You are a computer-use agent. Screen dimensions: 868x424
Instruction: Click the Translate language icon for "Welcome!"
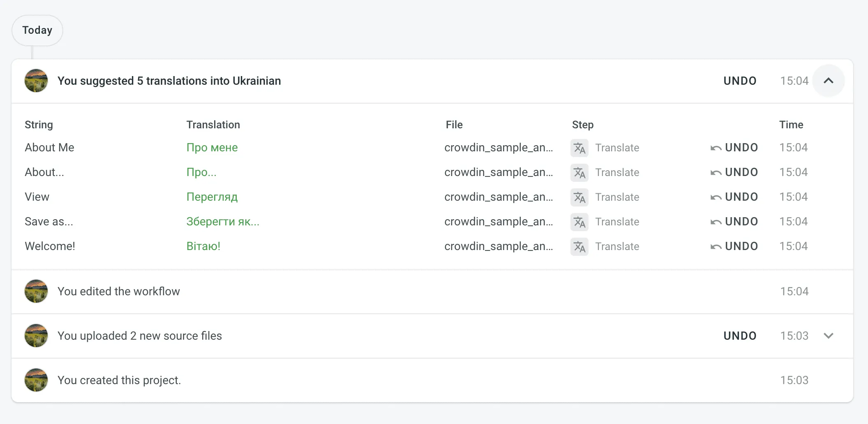click(x=579, y=246)
